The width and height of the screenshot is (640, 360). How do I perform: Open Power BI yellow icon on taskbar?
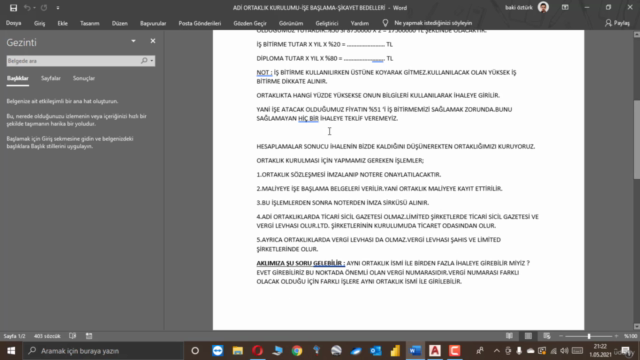click(x=395, y=351)
